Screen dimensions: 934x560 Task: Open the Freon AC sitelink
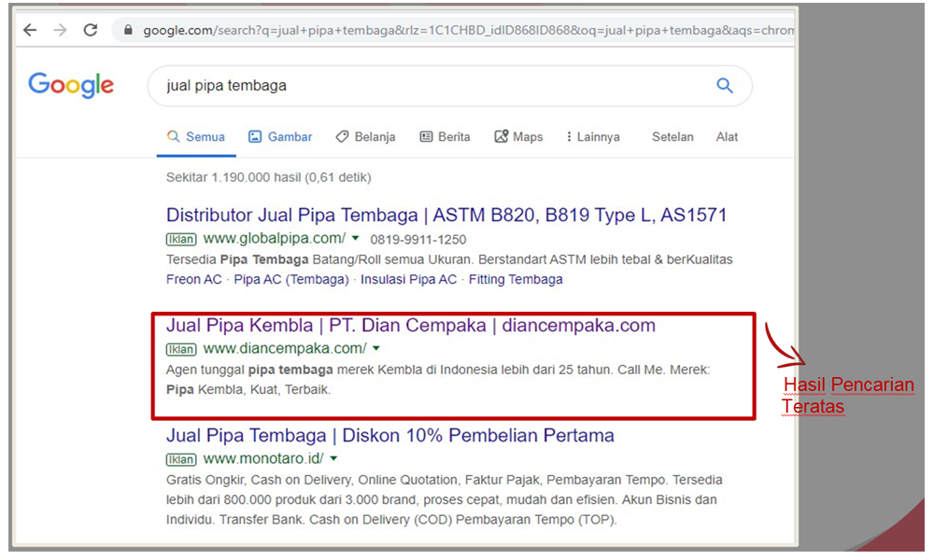pyautogui.click(x=193, y=279)
